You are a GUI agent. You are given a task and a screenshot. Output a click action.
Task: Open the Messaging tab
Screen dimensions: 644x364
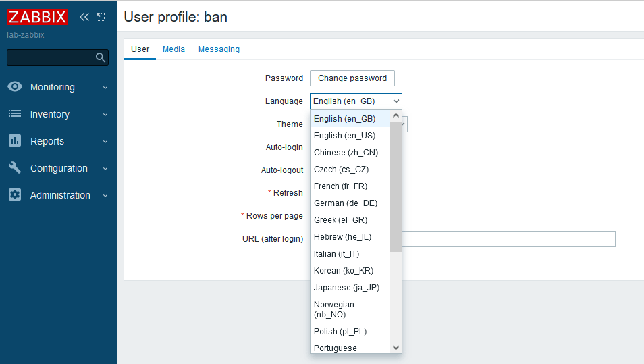219,49
